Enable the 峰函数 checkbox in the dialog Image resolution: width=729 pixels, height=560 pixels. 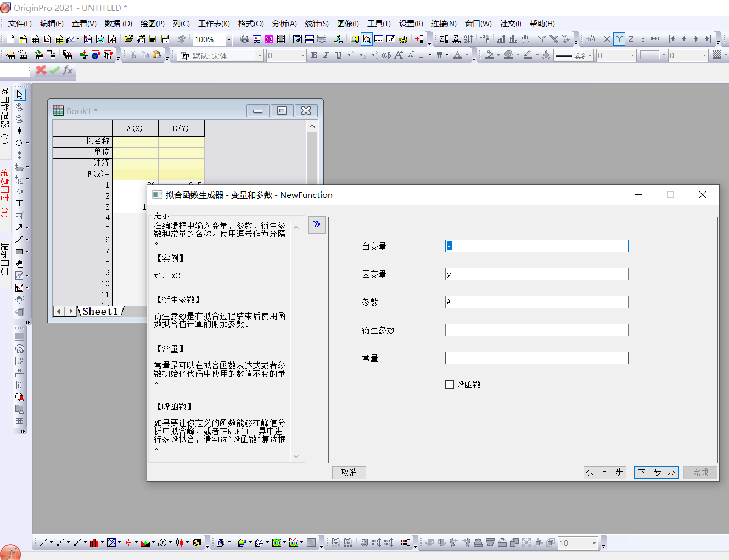[449, 384]
